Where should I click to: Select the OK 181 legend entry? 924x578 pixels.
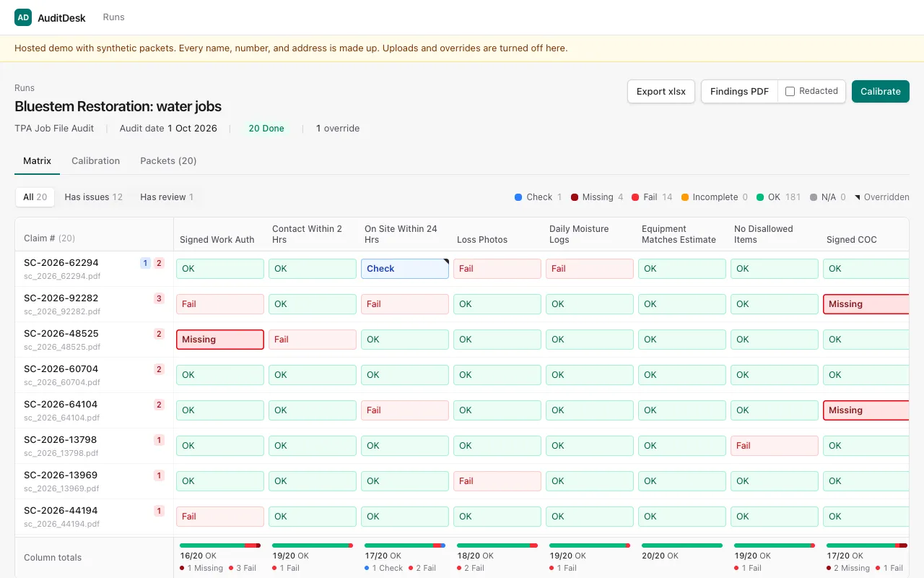pos(779,197)
